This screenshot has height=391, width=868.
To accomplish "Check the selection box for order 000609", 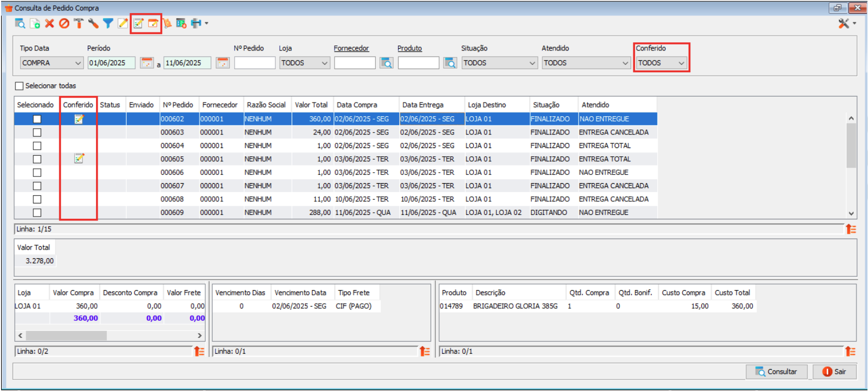I will point(37,213).
